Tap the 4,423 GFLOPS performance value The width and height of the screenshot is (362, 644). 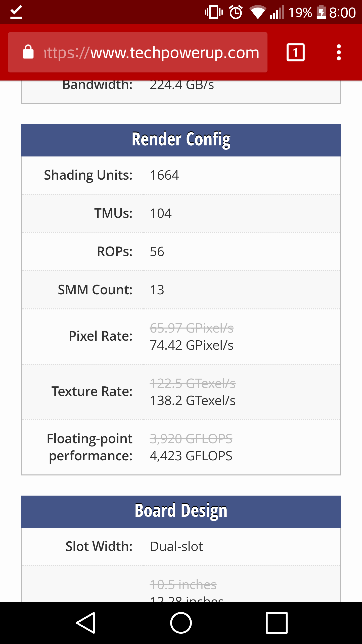click(191, 456)
